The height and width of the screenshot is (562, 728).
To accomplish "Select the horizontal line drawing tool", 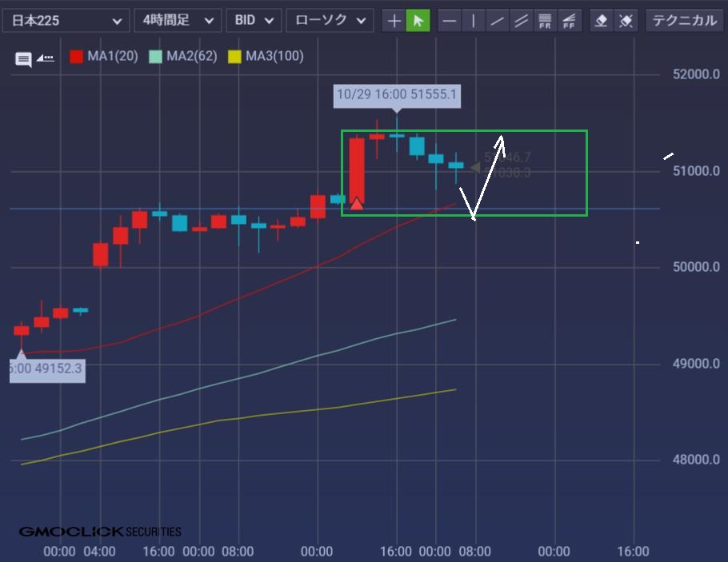I will pyautogui.click(x=450, y=21).
